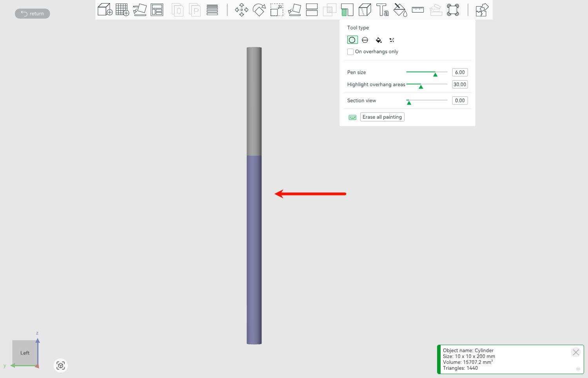
Task: Select the Rotate tool icon
Action: [259, 10]
